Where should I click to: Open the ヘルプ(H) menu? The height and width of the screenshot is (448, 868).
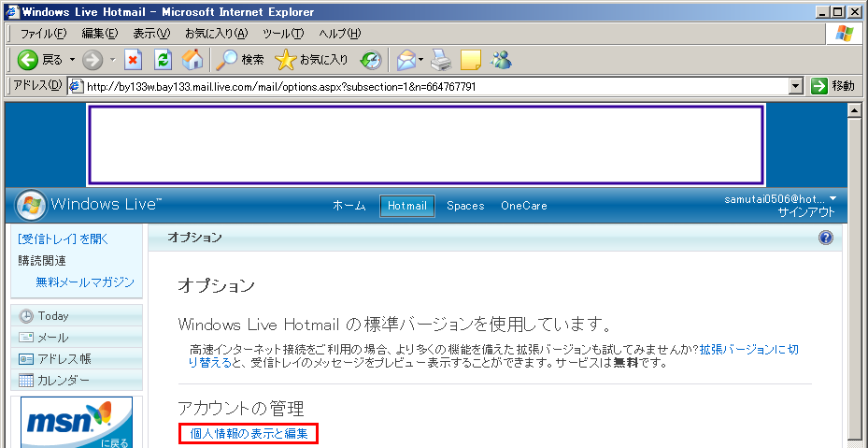[x=340, y=34]
